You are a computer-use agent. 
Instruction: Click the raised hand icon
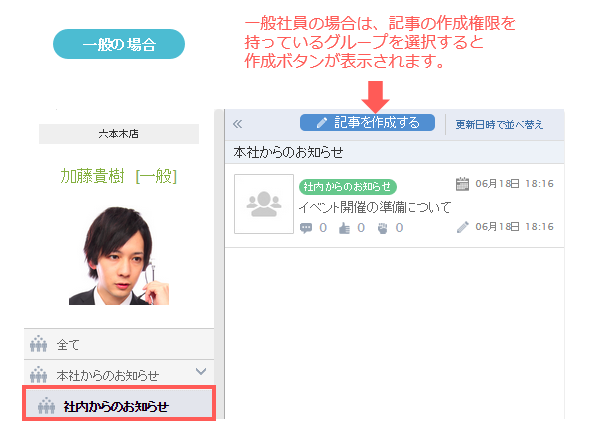pos(383,228)
